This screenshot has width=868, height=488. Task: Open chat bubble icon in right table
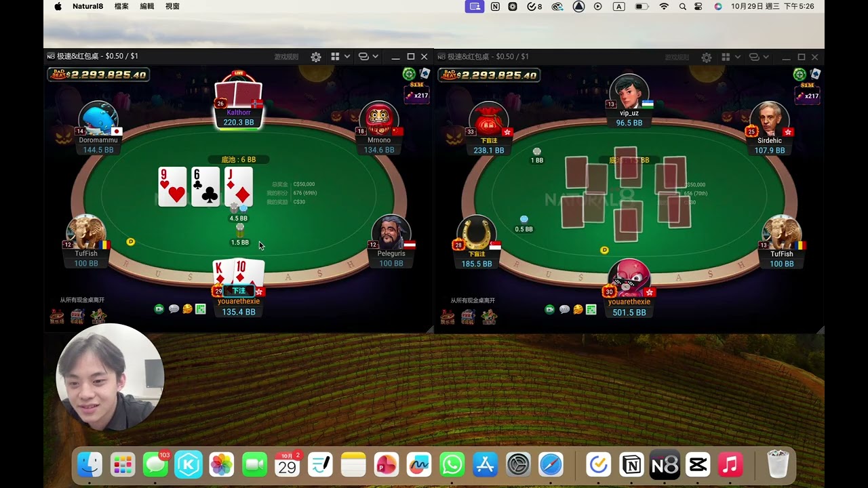pyautogui.click(x=564, y=309)
